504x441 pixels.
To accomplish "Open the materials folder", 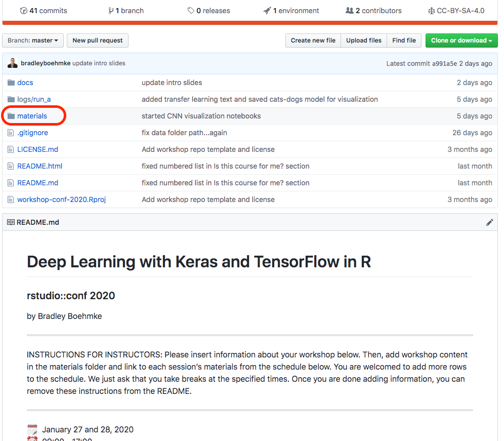I will point(32,116).
